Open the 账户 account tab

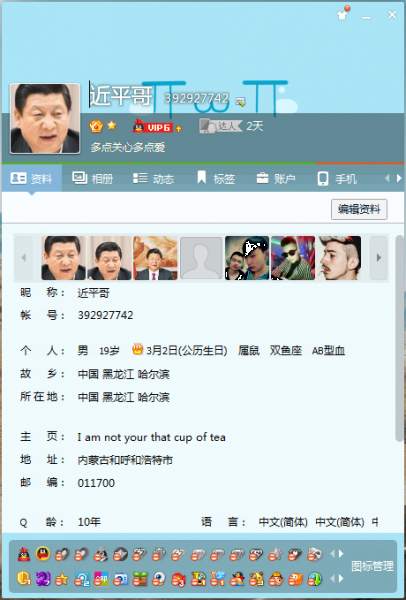tap(276, 178)
